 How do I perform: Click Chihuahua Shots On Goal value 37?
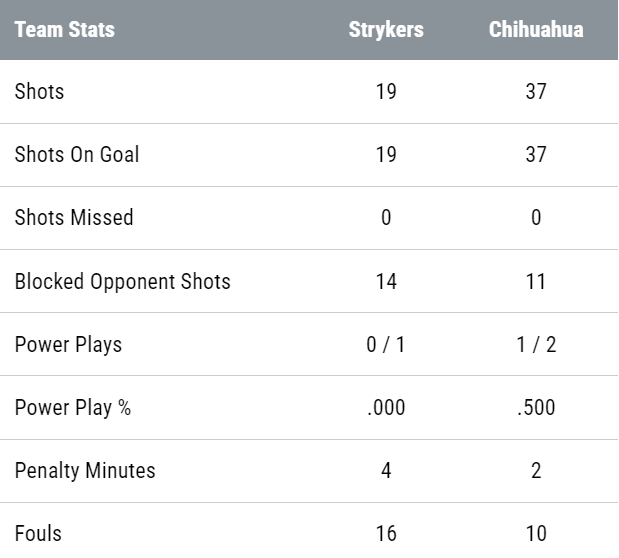pyautogui.click(x=536, y=154)
